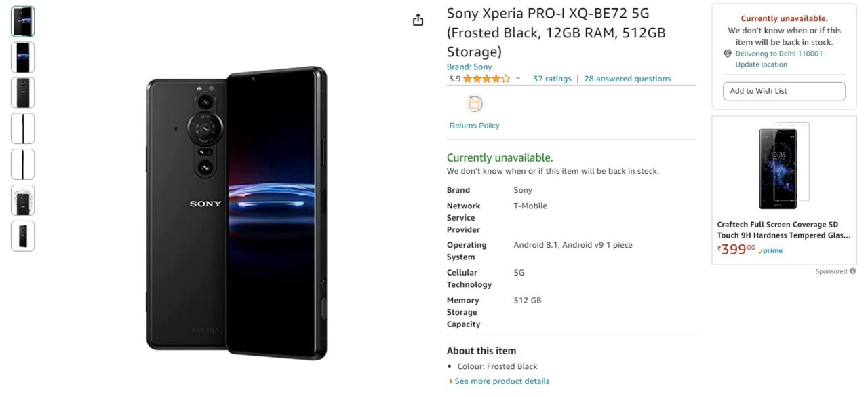Select the third thumbnail showing phone back
Image resolution: width=868 pixels, height=397 pixels.
(22, 93)
